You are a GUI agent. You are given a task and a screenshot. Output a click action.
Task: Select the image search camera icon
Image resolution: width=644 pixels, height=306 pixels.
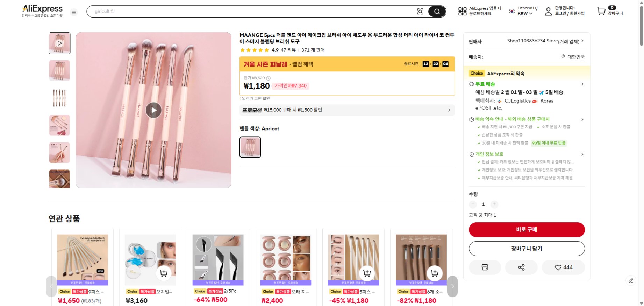click(x=420, y=11)
